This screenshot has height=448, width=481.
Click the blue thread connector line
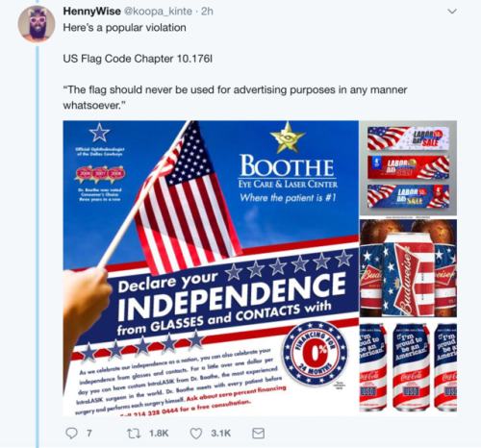click(x=38, y=247)
